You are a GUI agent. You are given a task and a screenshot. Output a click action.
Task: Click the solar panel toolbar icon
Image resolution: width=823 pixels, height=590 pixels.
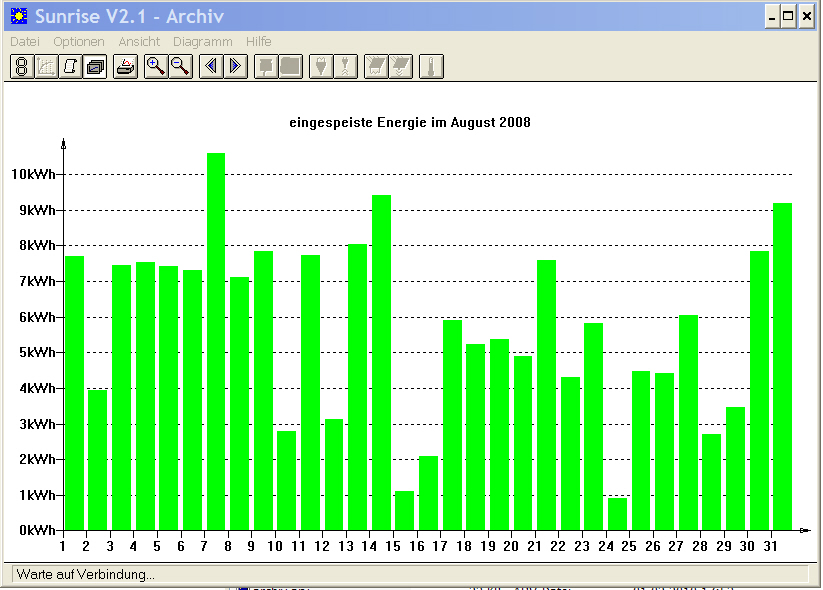(x=376, y=67)
